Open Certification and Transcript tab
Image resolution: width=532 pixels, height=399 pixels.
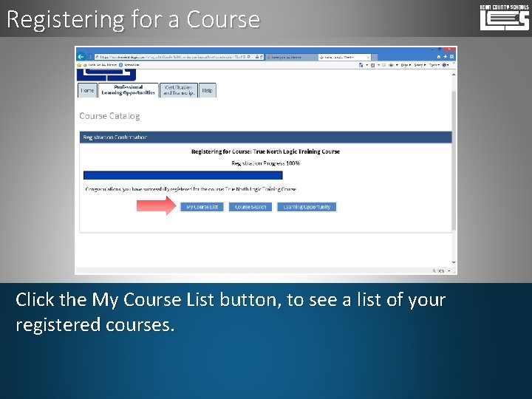point(179,90)
